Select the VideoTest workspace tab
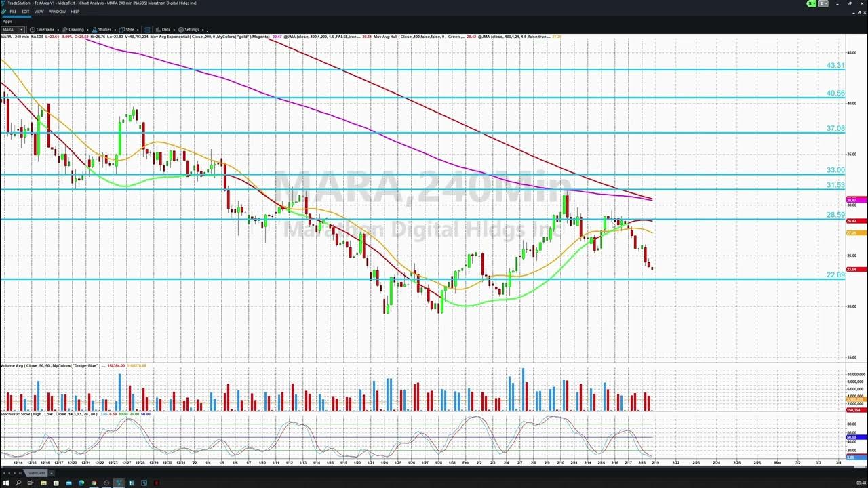The height and width of the screenshot is (488, 868). tap(36, 473)
